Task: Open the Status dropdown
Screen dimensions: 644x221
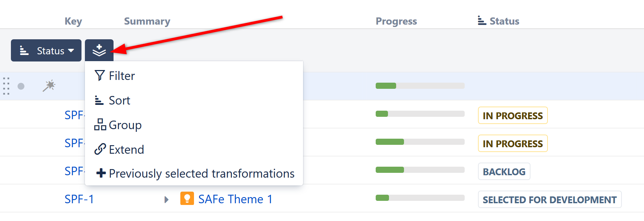Action: pos(46,50)
